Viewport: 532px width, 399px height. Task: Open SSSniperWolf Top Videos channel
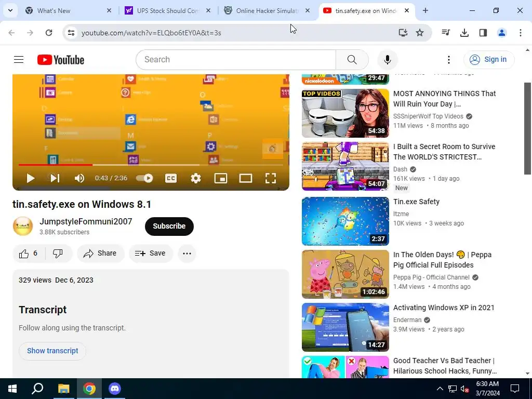coord(428,116)
